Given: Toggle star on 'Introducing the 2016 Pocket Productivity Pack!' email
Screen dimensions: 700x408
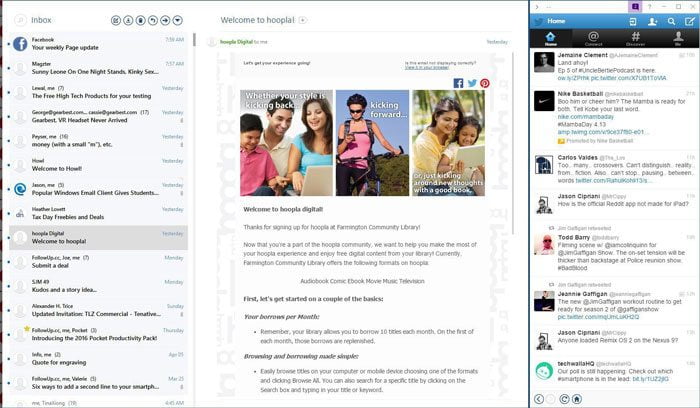Looking at the screenshot, I should 27,329.
